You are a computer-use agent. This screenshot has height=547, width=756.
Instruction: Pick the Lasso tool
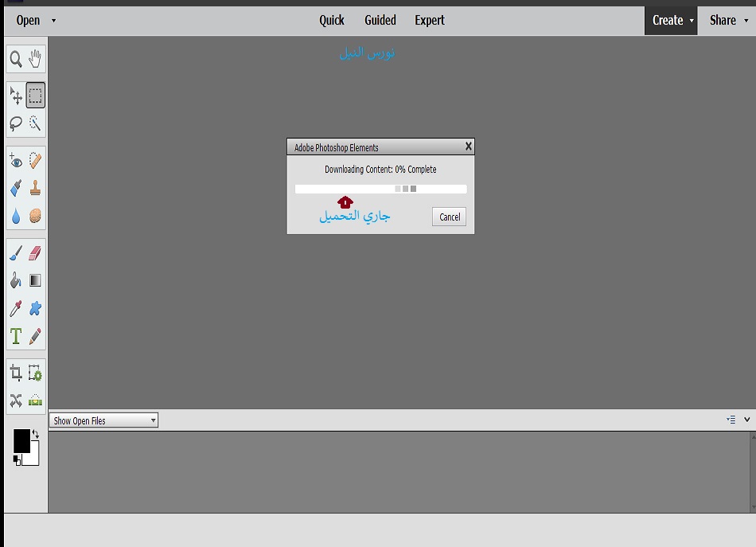click(16, 123)
